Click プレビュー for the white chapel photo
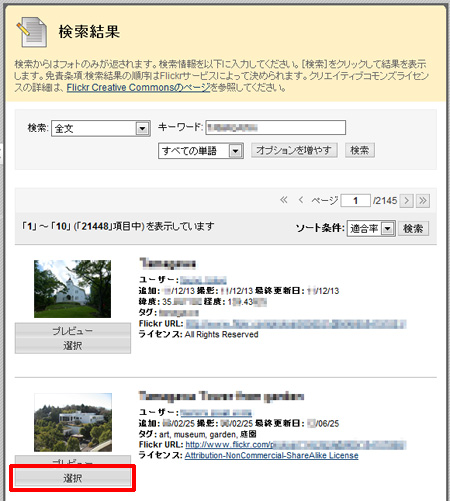This screenshot has height=501, width=450. (73, 331)
